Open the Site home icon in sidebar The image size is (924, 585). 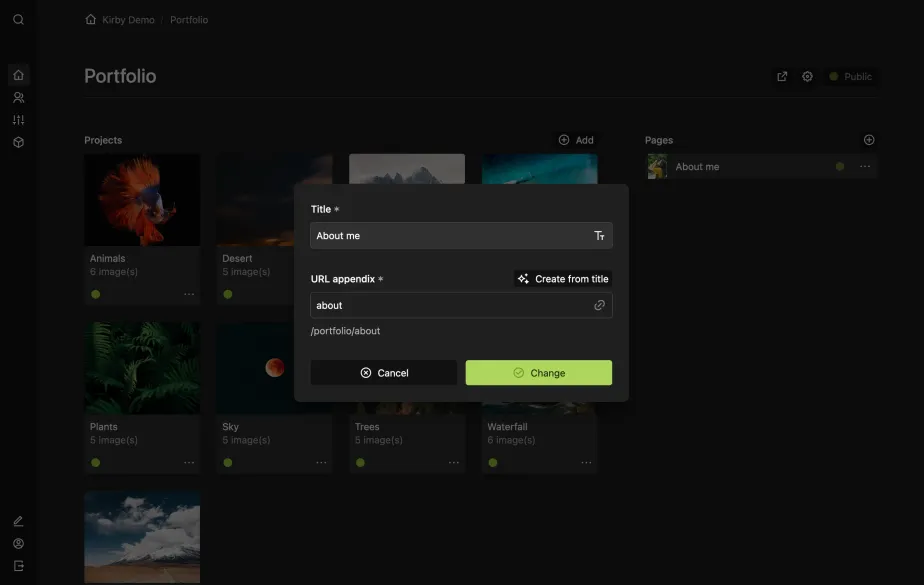pos(18,75)
